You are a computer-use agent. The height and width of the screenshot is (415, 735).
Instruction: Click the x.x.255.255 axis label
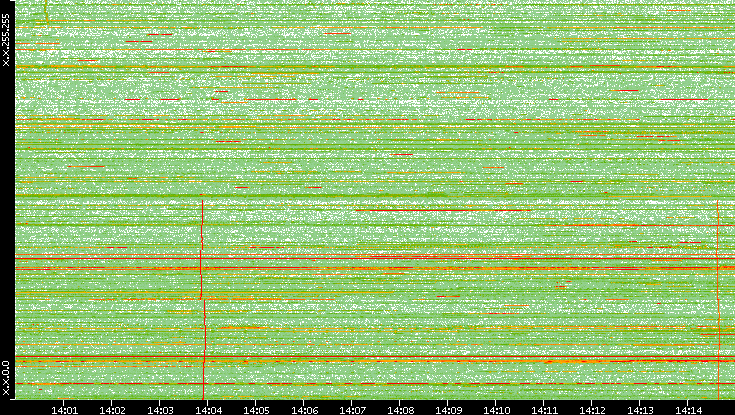click(x=6, y=40)
